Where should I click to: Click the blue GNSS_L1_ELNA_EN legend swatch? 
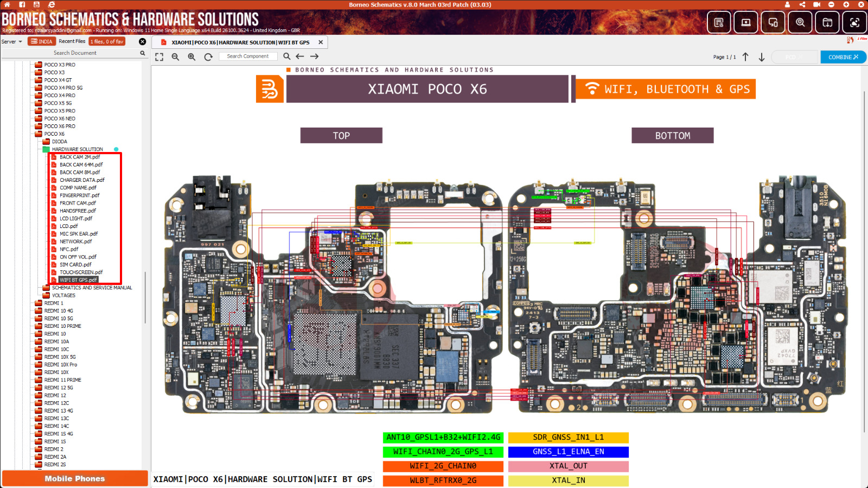(569, 452)
